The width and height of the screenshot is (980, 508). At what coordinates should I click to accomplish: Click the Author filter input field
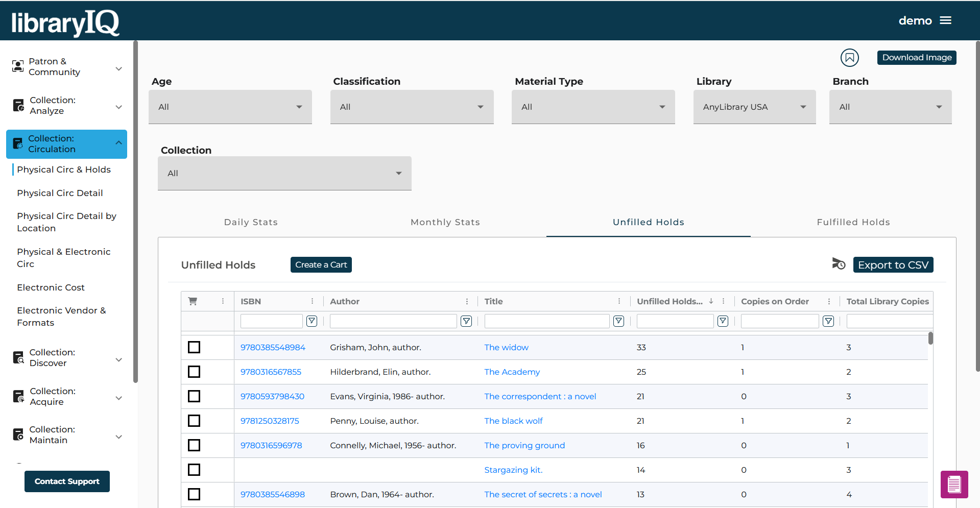pyautogui.click(x=393, y=321)
